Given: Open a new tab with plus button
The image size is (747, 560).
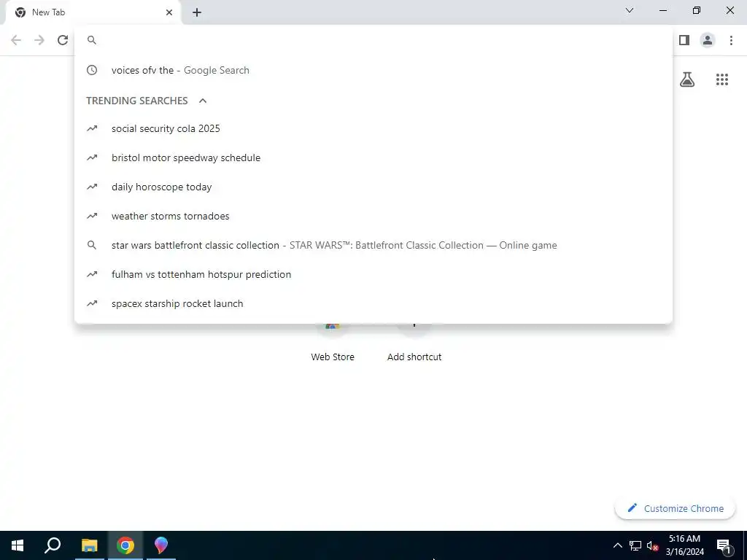Looking at the screenshot, I should tap(197, 12).
